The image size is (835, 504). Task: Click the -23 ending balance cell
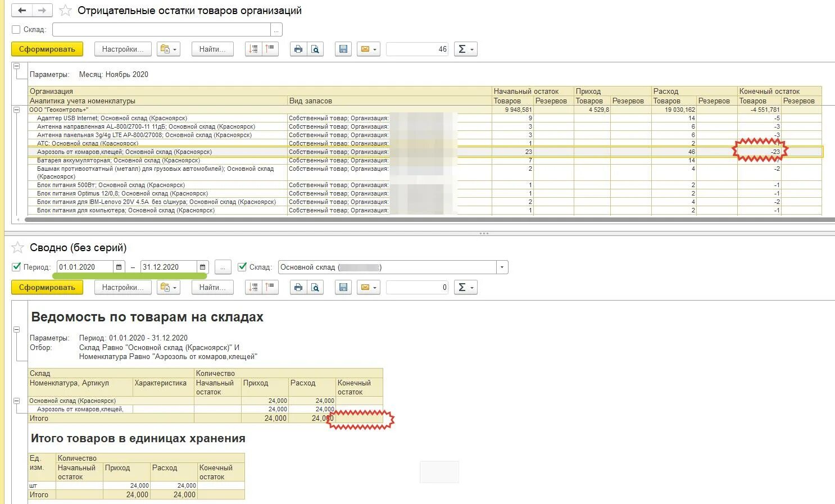759,152
